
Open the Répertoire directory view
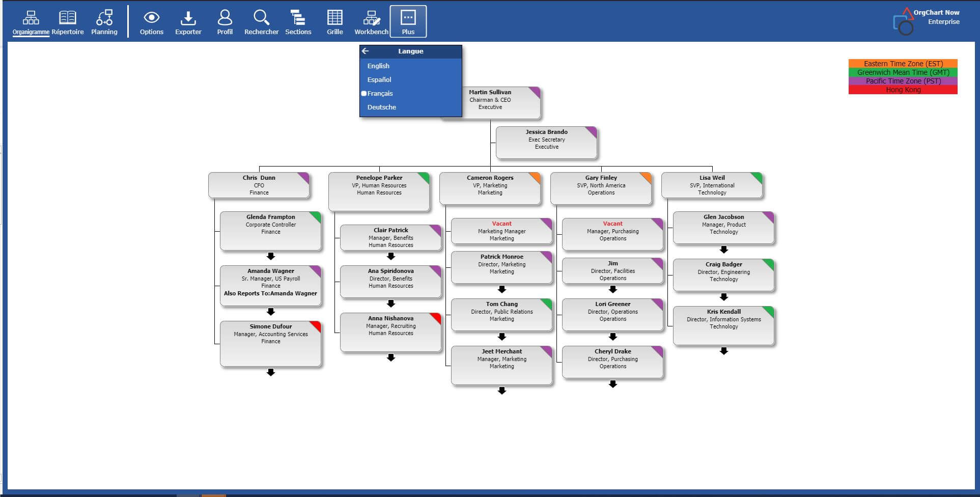coord(67,23)
